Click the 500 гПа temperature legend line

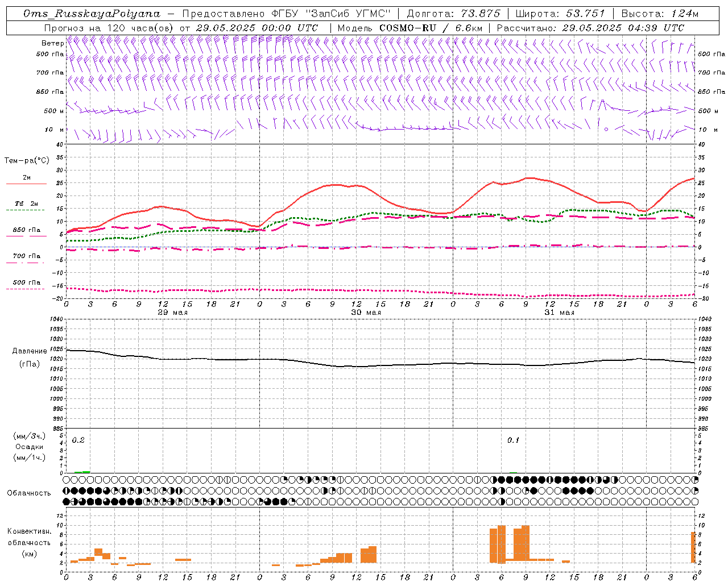click(x=26, y=289)
